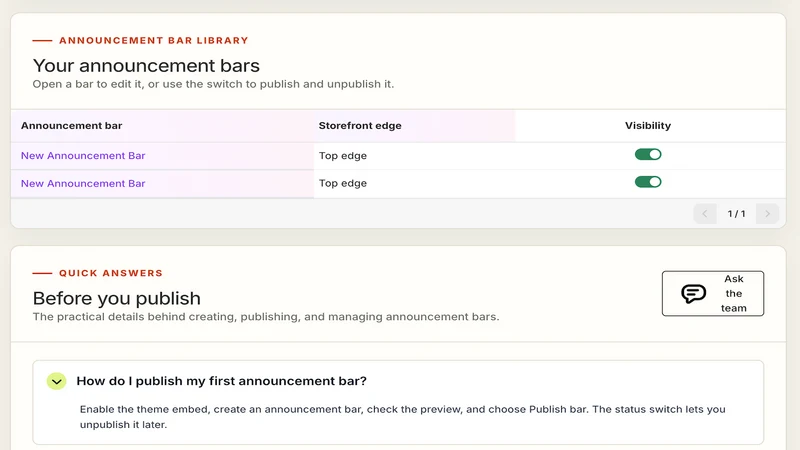Viewport: 800px width, 450px height.
Task: Click the 1 / 1 page indicator
Action: click(x=736, y=214)
